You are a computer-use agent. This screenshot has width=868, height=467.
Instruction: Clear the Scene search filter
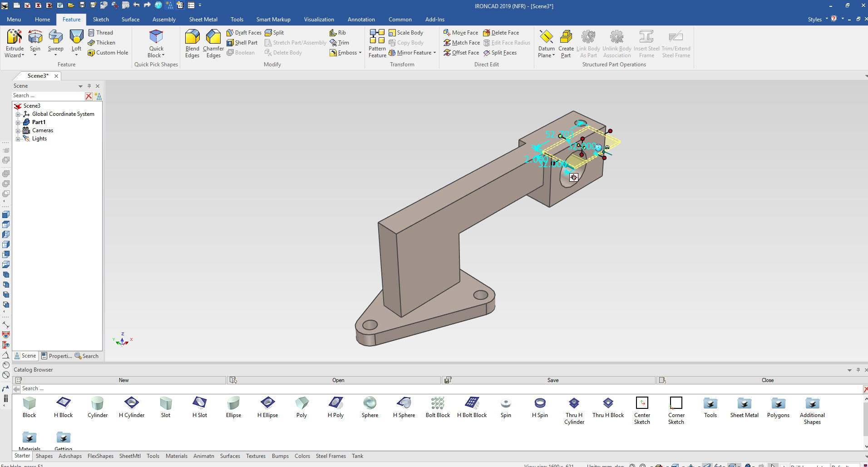tap(89, 96)
